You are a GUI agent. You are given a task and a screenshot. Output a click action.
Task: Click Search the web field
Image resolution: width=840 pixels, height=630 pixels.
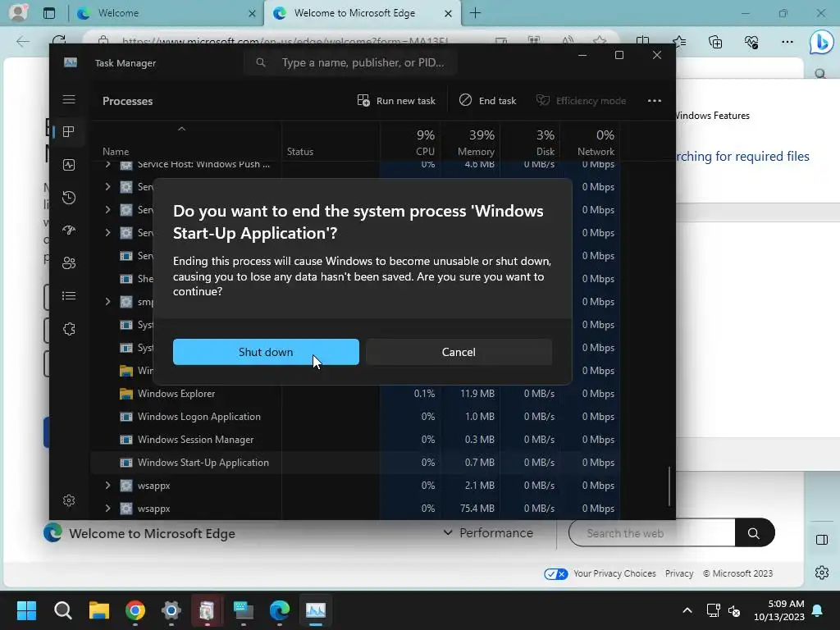point(652,533)
